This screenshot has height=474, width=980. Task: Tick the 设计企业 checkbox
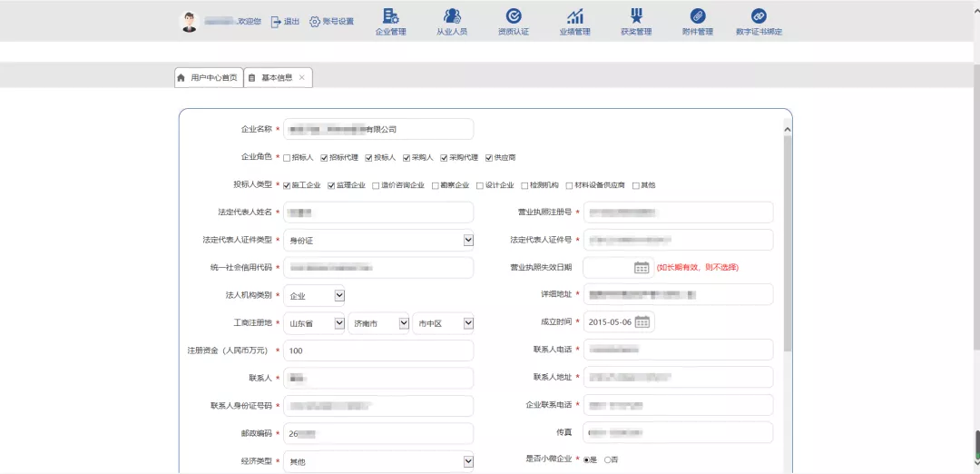480,185
